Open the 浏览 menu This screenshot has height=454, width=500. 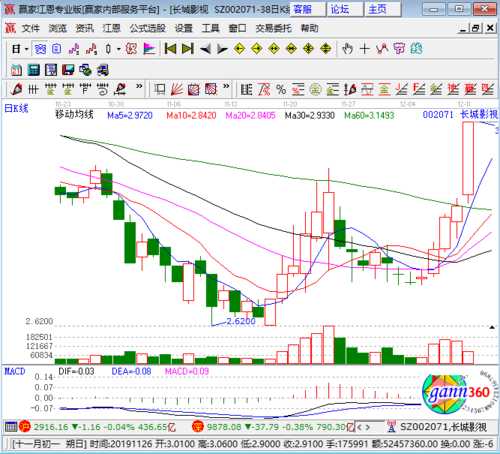click(58, 29)
